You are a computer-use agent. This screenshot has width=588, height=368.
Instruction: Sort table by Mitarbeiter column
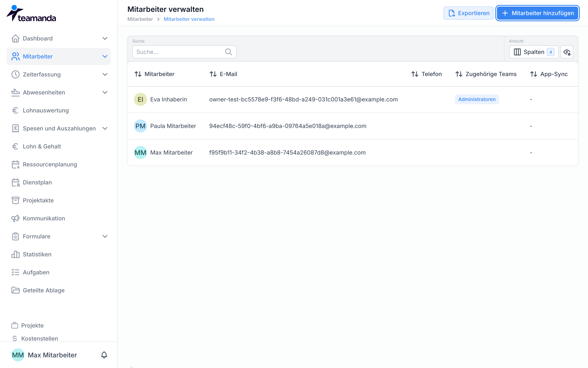click(x=155, y=74)
